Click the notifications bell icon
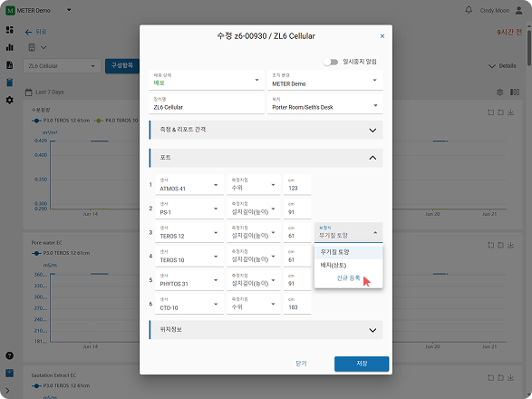The image size is (532, 399). (469, 10)
